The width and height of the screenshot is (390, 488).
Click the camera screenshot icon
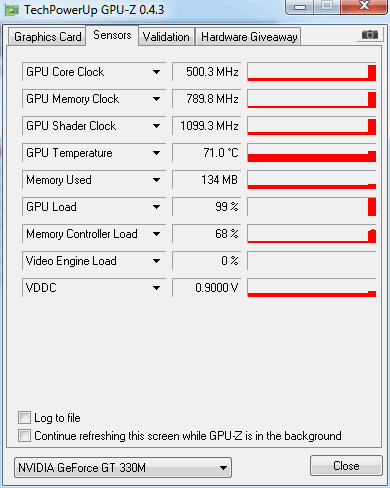click(x=370, y=35)
